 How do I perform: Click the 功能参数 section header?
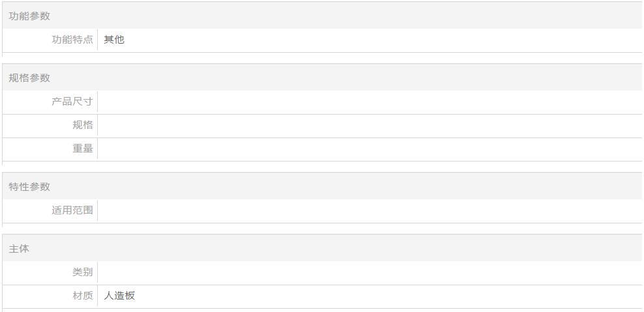tap(29, 16)
